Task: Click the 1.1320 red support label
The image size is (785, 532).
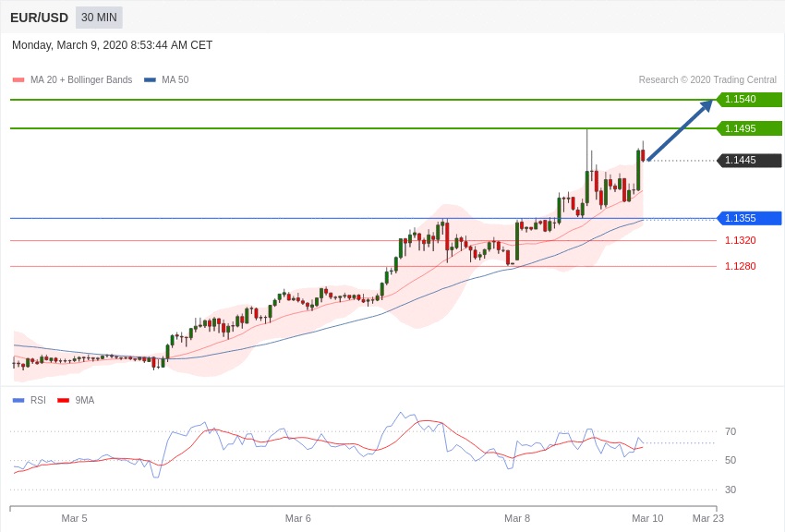Action: coord(740,240)
